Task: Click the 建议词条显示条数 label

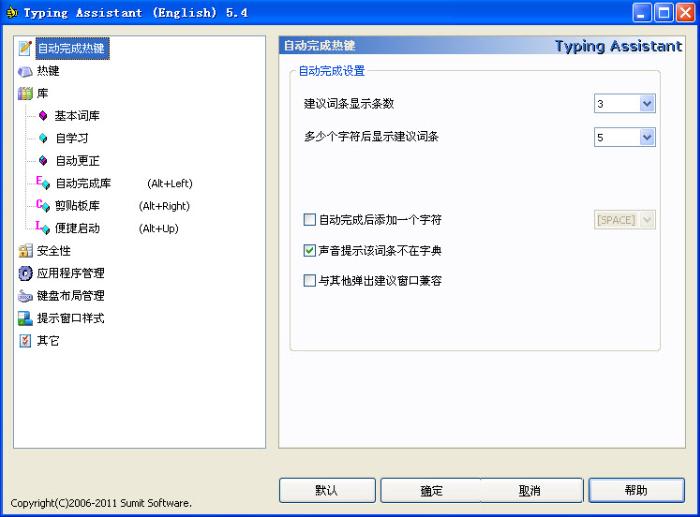Action: click(349, 104)
